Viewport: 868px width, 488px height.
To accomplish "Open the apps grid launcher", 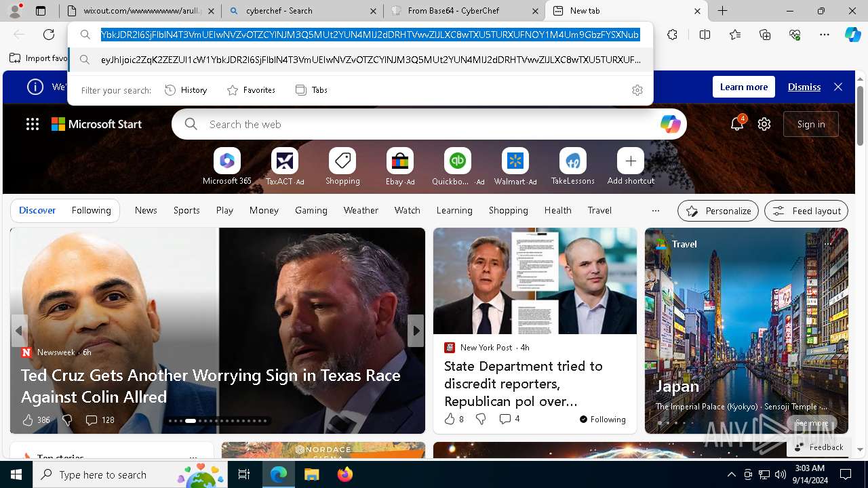I will point(33,124).
